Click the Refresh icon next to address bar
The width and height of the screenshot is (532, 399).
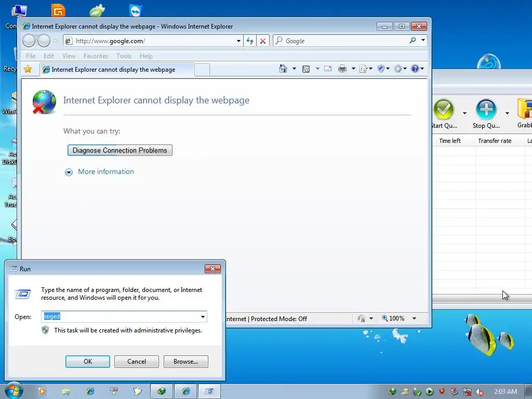[250, 41]
